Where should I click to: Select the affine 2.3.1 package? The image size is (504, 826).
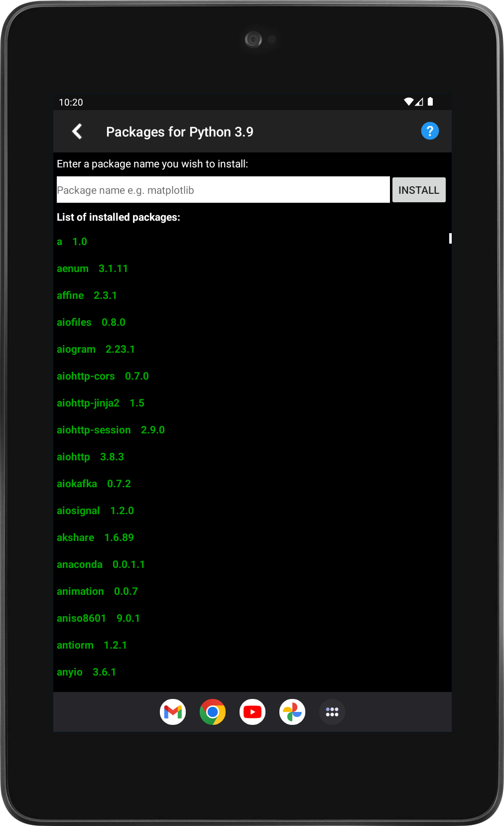87,295
